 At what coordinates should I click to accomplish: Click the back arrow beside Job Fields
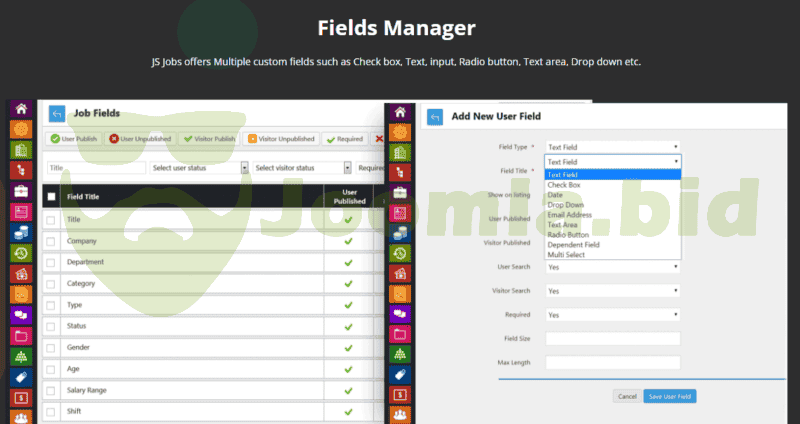coord(57,113)
